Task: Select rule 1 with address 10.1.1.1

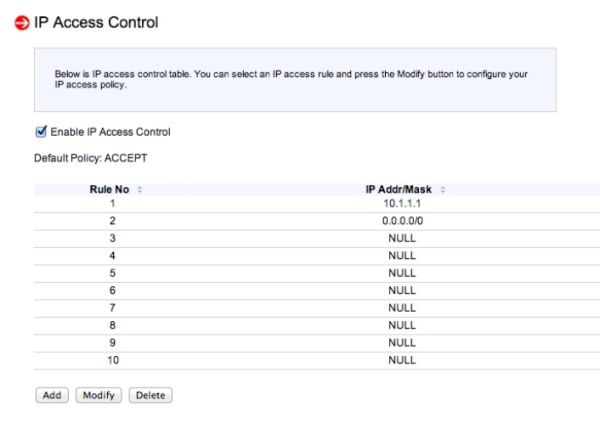Action: pos(317,204)
